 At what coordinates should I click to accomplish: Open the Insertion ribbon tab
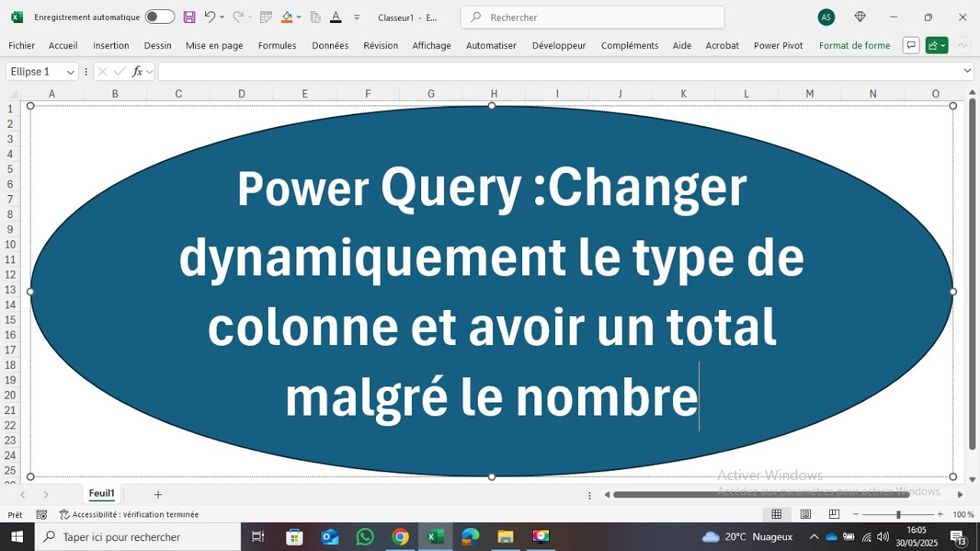(111, 45)
